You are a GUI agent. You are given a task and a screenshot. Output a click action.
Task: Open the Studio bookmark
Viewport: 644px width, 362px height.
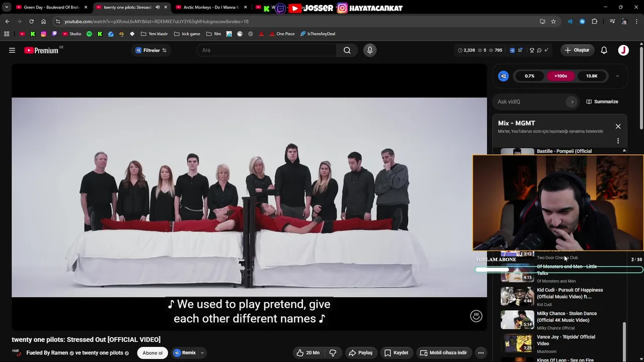(x=72, y=34)
